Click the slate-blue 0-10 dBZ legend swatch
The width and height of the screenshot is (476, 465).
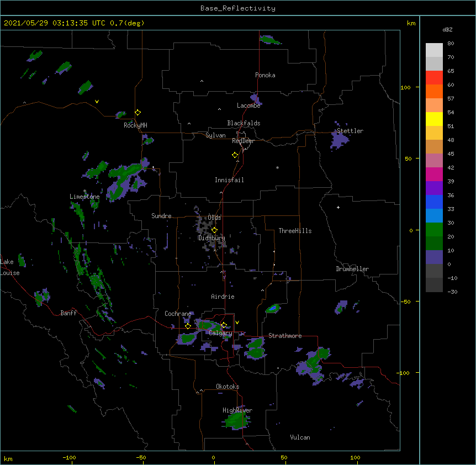[x=434, y=257]
